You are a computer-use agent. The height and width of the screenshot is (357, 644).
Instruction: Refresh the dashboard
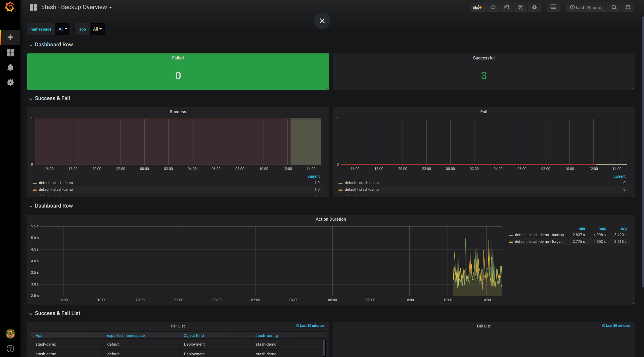(x=628, y=7)
